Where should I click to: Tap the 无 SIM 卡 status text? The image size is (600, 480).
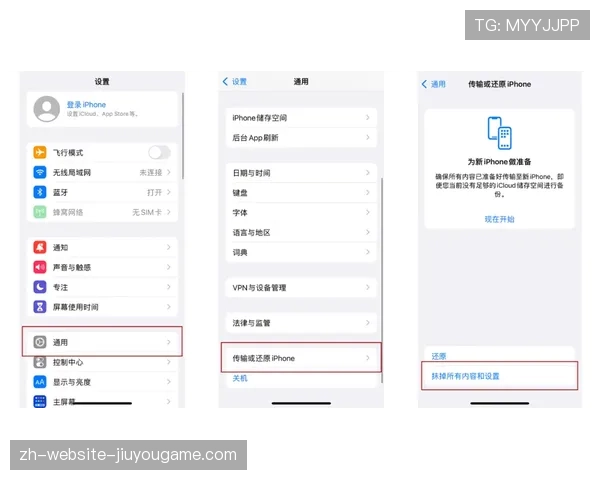coord(147,212)
